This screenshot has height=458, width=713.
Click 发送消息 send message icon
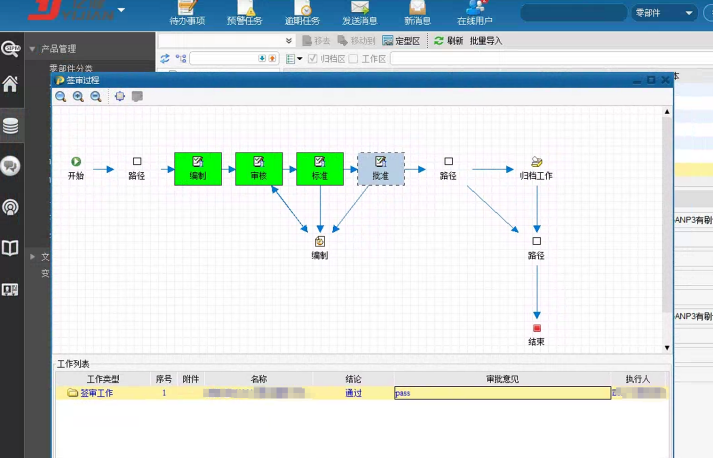coord(360,13)
